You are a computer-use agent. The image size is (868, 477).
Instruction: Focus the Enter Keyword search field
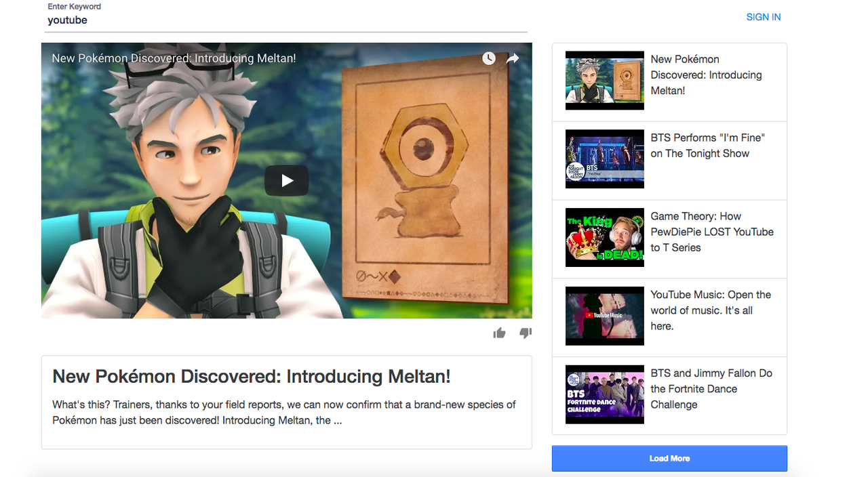click(x=284, y=20)
